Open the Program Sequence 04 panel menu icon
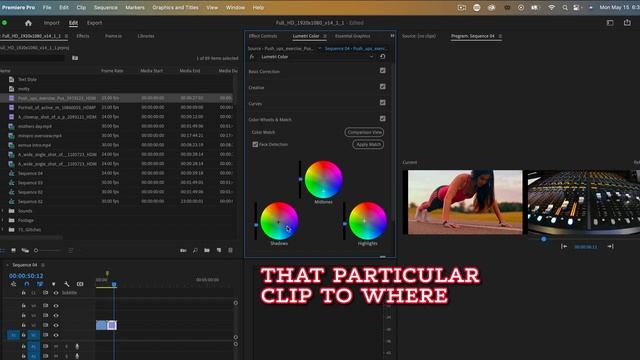 [x=500, y=36]
